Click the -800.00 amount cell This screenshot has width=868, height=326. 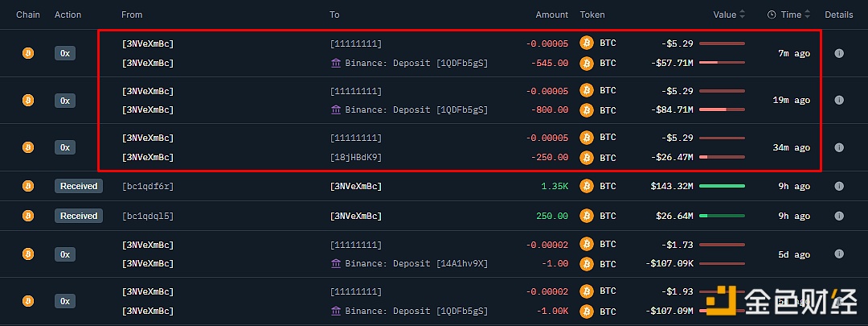tap(549, 109)
